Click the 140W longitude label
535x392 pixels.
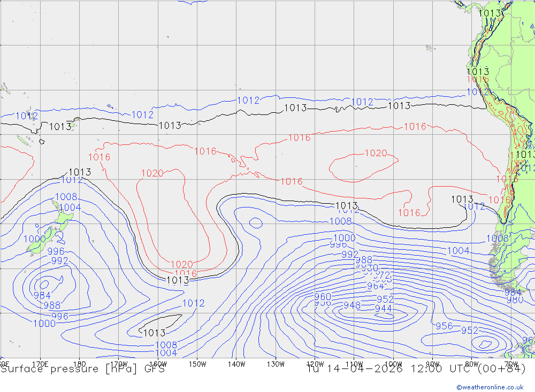[x=236, y=364]
